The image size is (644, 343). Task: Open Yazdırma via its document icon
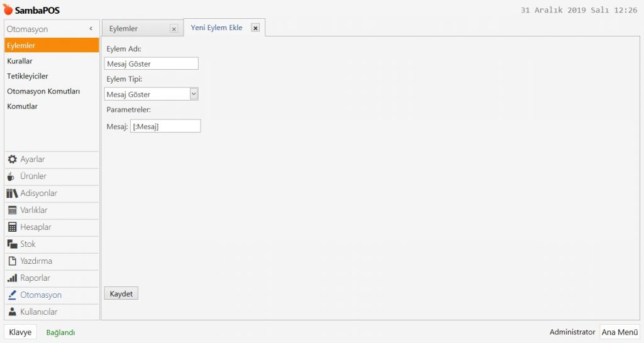12,261
